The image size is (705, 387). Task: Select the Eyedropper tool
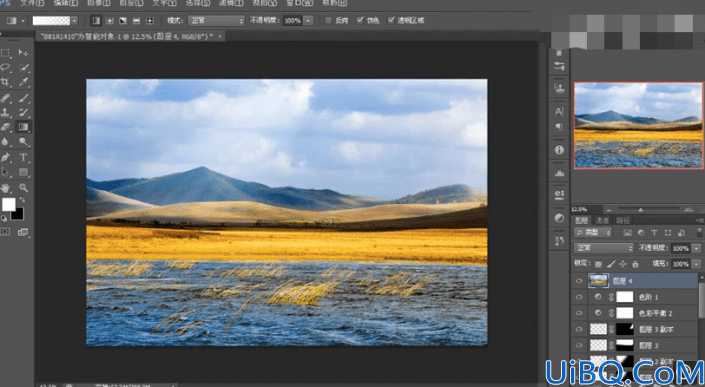click(23, 82)
